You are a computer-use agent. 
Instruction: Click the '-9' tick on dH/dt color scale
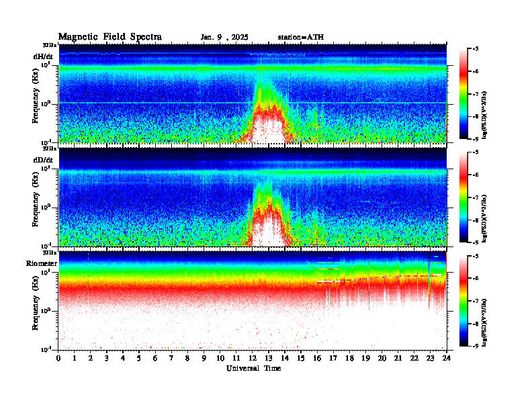[x=476, y=139]
